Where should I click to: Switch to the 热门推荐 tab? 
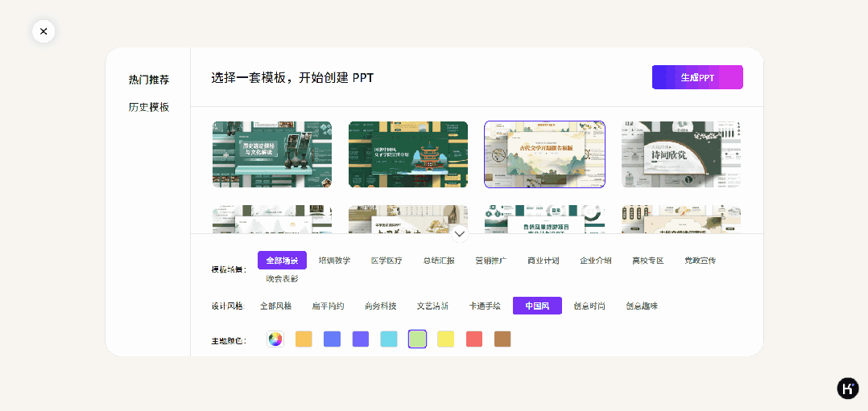149,80
